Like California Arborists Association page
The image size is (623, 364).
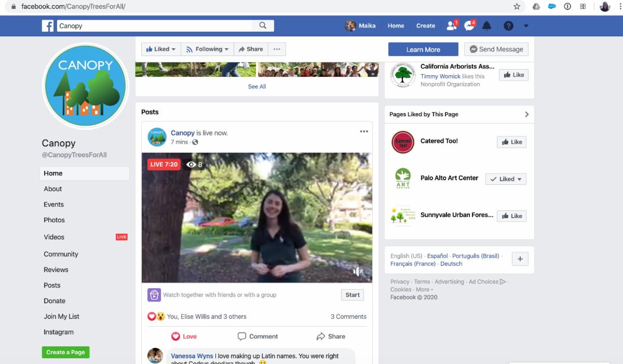(513, 75)
